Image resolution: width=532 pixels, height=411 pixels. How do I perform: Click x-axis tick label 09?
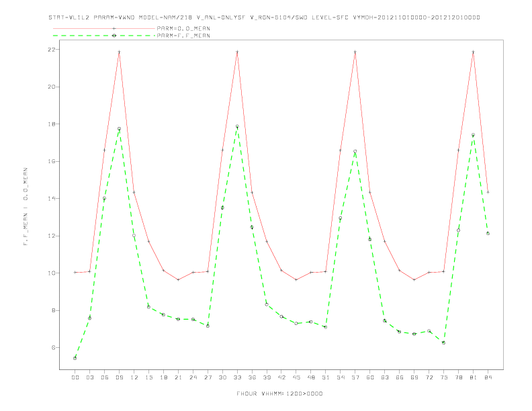click(119, 377)
